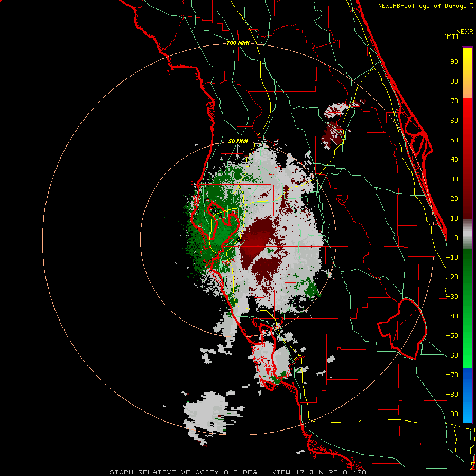Pick the -10 knot scale label
The height and width of the screenshot is (476, 476).
[452, 258]
